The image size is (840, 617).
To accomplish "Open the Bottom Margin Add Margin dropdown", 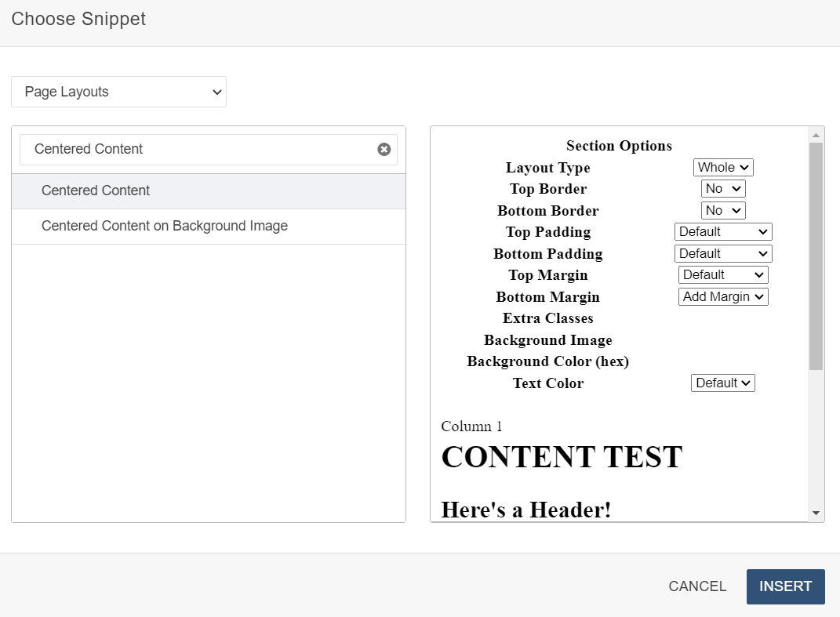I will [x=722, y=296].
